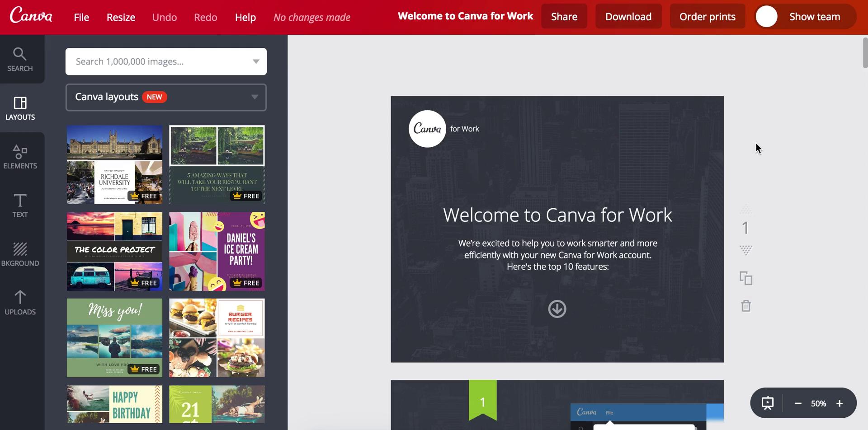This screenshot has width=868, height=430.
Task: Click the Canva for Work circle logo
Action: [x=427, y=129]
